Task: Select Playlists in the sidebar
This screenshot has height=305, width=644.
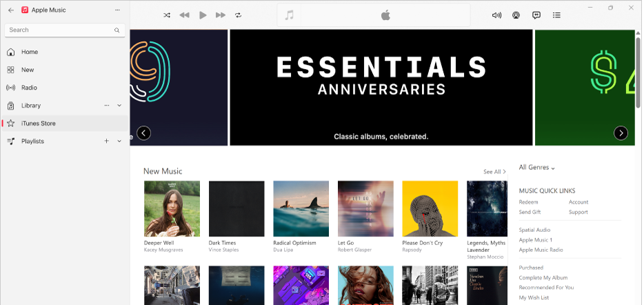Action: 65,141
